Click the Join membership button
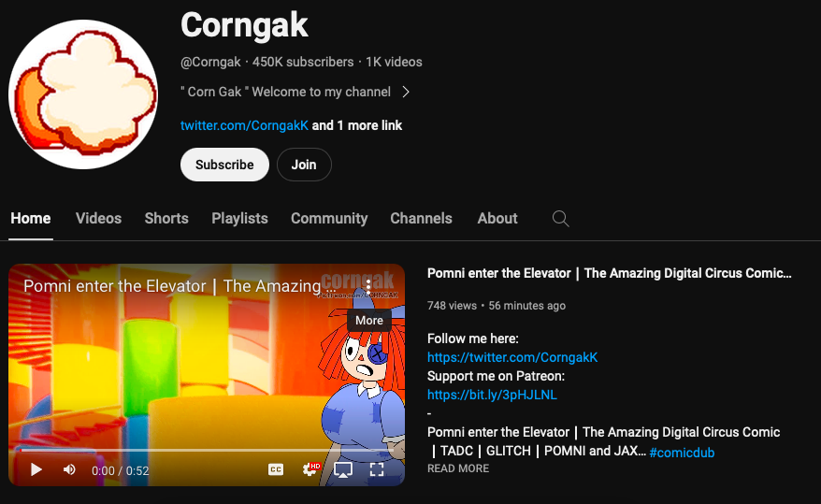Viewport: 821px width, 504px height. 304,165
